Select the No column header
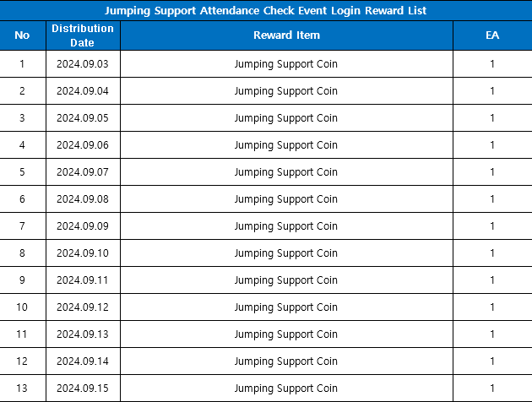 click(23, 35)
